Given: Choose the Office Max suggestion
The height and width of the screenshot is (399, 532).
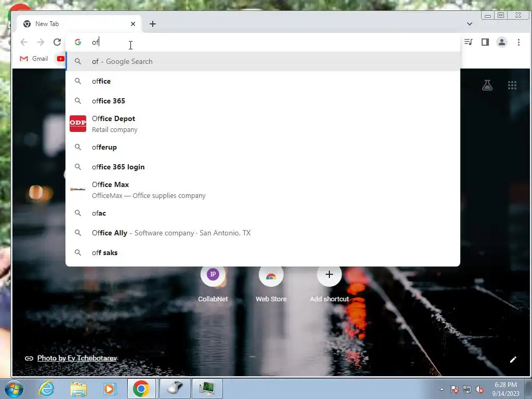Looking at the screenshot, I should (x=263, y=190).
